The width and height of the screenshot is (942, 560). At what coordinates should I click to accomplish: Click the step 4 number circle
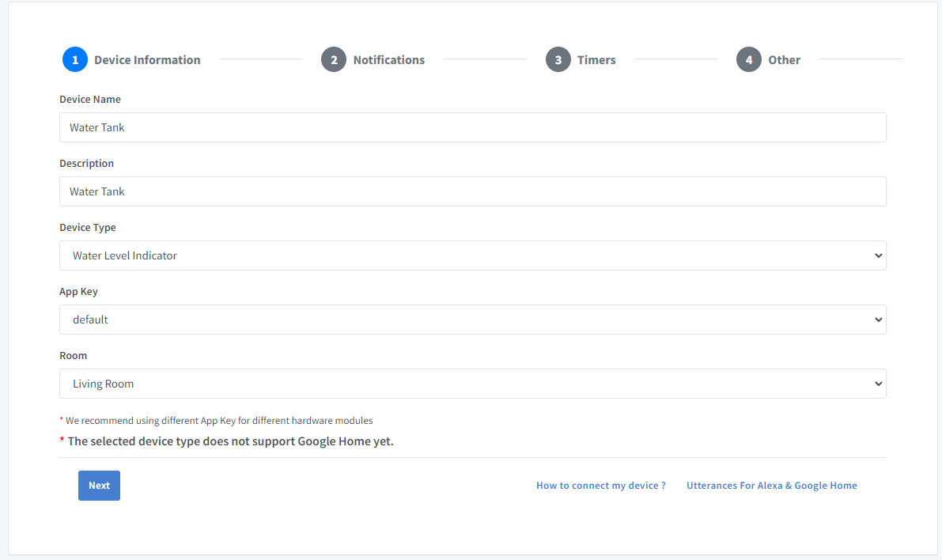point(749,59)
